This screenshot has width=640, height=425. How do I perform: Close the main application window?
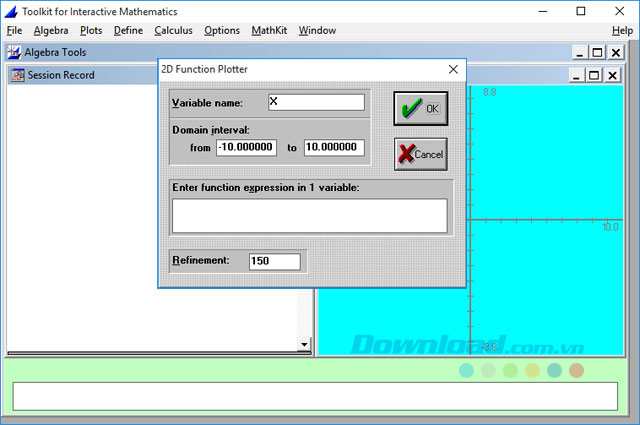620,11
